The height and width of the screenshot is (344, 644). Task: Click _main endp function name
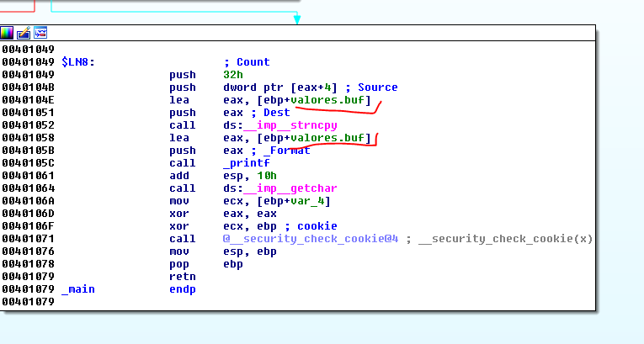[78, 289]
